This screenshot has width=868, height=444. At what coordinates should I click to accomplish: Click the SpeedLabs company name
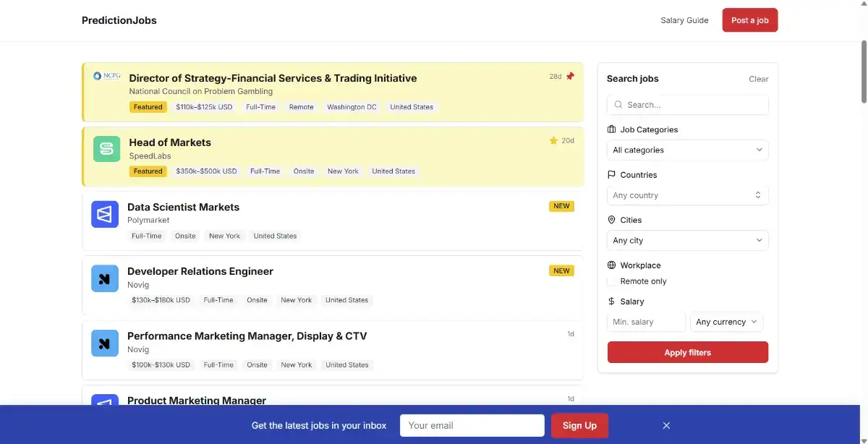click(150, 156)
